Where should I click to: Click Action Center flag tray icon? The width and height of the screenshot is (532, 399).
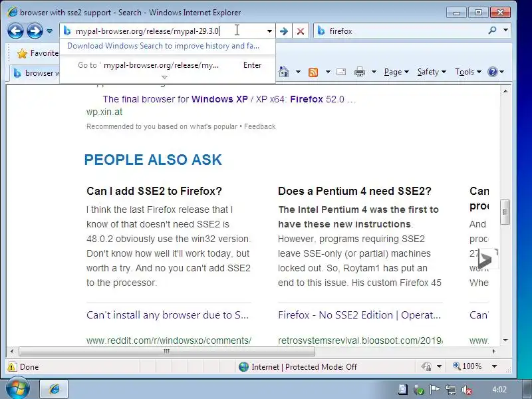coord(434,390)
